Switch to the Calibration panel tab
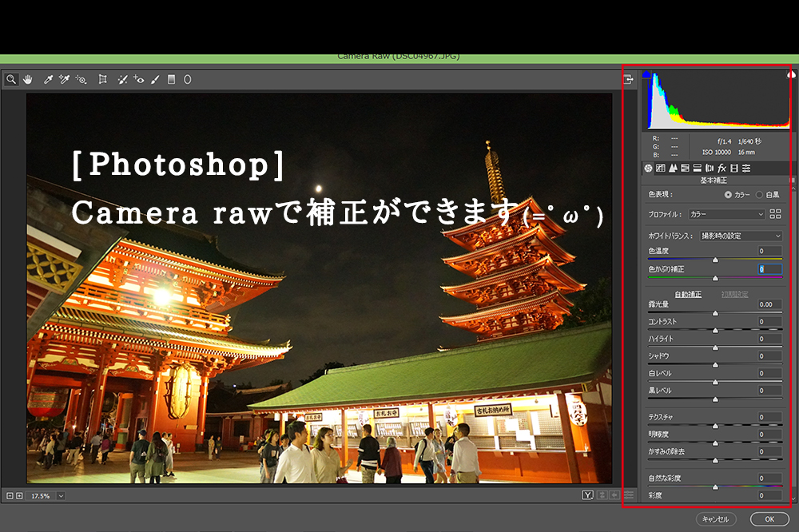The image size is (799, 532). click(x=734, y=169)
